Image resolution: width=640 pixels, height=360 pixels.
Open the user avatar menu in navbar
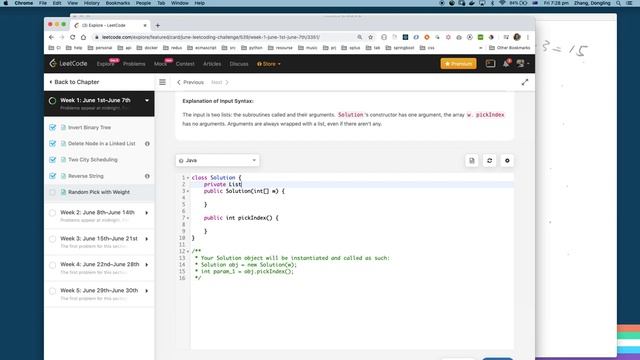(x=521, y=64)
